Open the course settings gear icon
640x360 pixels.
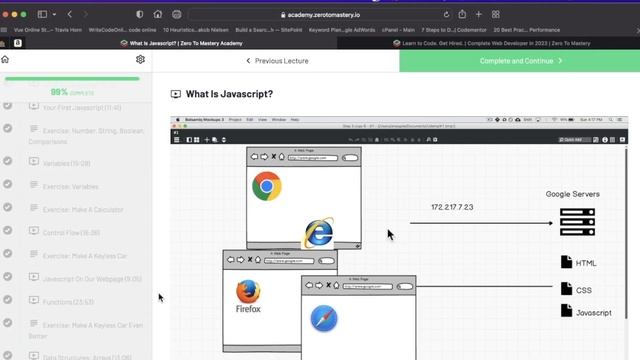[x=140, y=60]
